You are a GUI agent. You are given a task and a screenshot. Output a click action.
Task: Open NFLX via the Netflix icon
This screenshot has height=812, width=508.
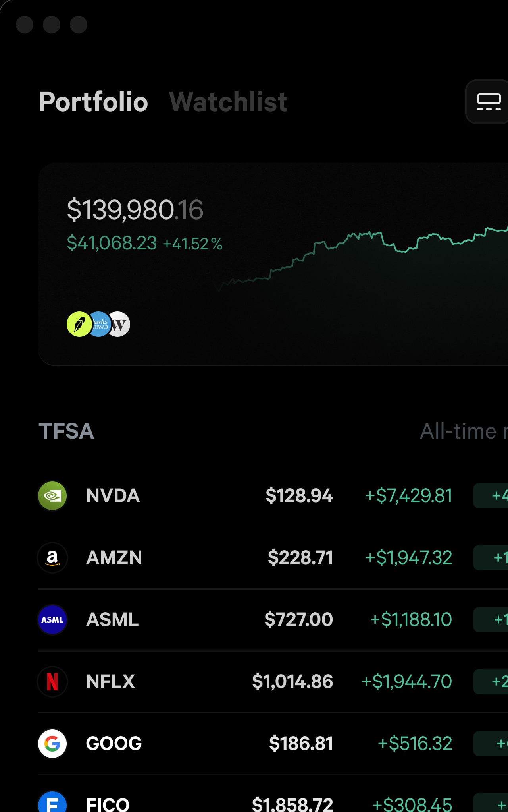(x=52, y=681)
